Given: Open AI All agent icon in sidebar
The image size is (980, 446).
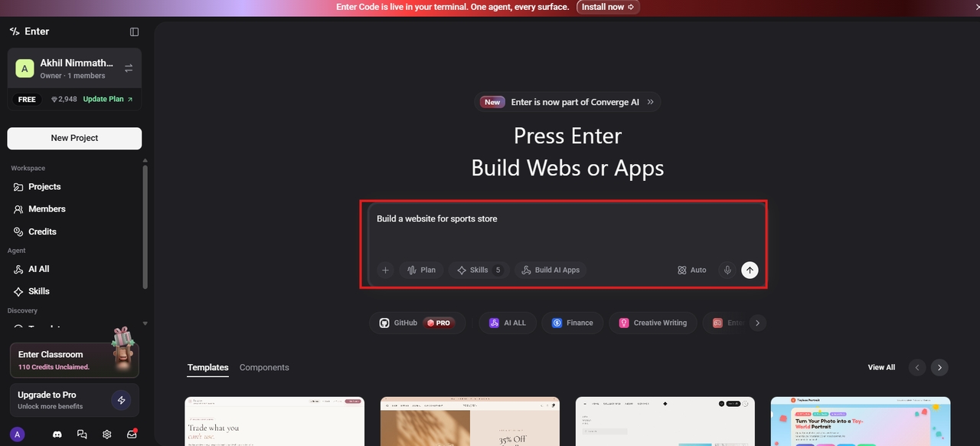Looking at the screenshot, I should 18,269.
